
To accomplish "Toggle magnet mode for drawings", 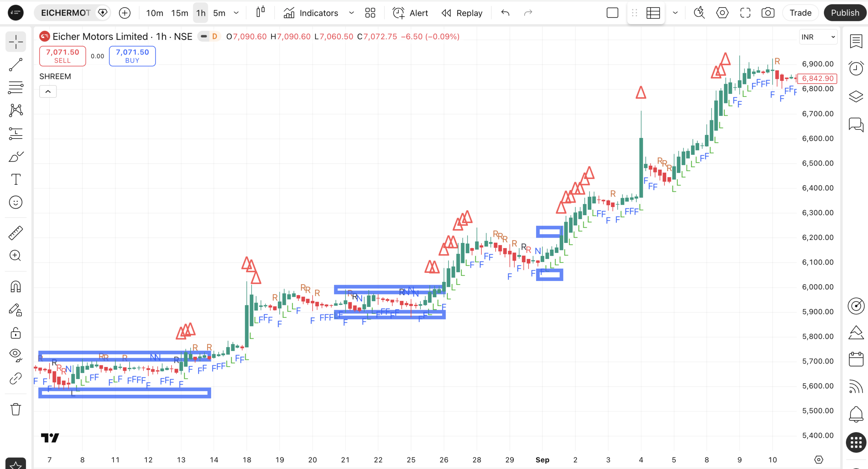I will (16, 287).
